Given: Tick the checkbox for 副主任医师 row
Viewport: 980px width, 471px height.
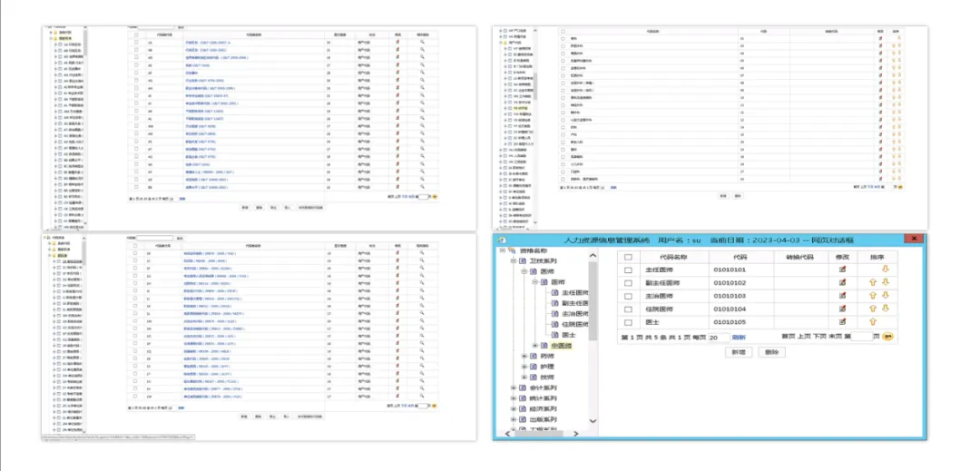Looking at the screenshot, I should 629,282.
